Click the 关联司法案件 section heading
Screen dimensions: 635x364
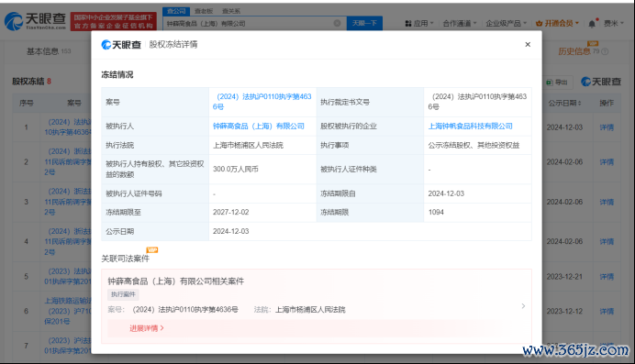pyautogui.click(x=125, y=259)
